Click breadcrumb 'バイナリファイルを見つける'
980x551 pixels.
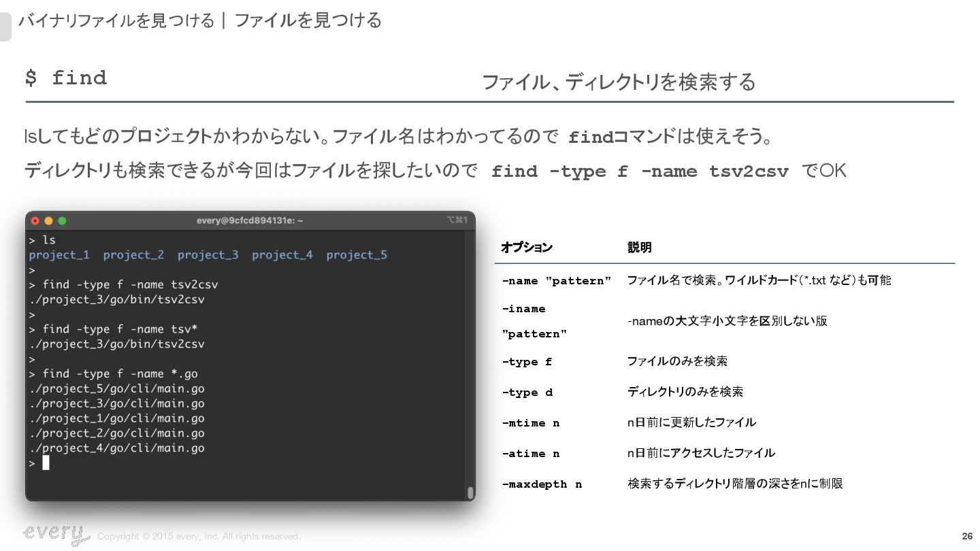(x=116, y=20)
